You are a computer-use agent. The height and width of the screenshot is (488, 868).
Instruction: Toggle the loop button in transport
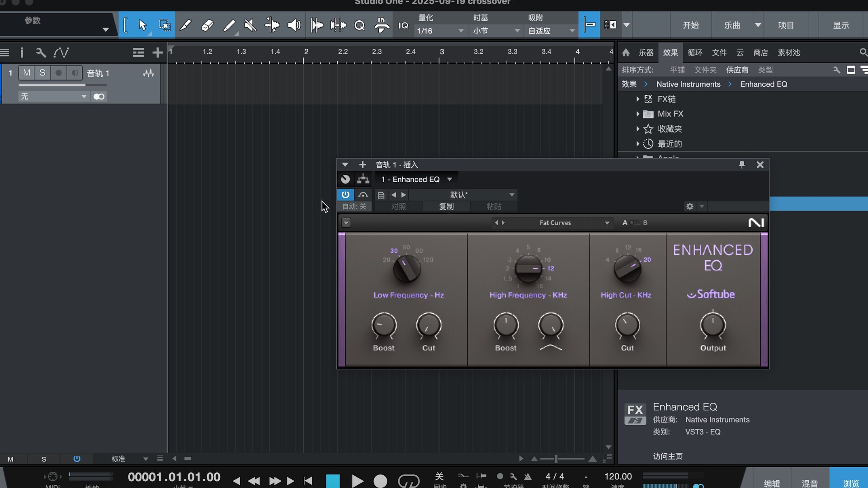[x=409, y=480]
